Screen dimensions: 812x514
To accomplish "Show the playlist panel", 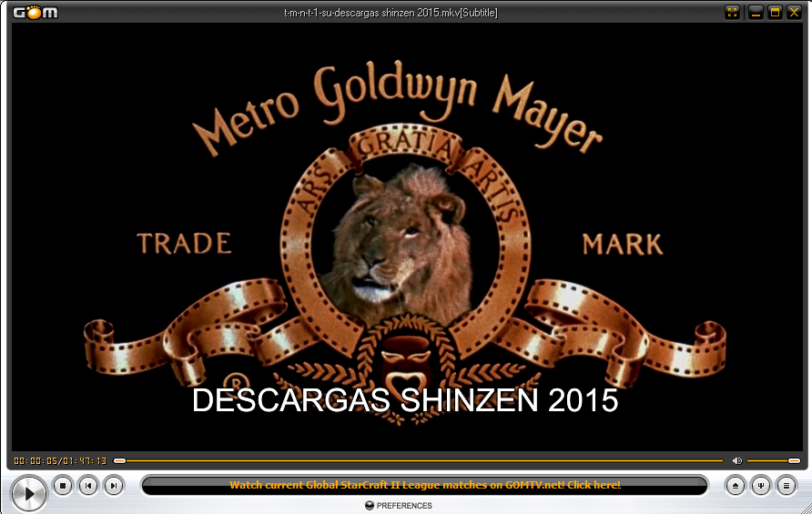I will [x=787, y=486].
